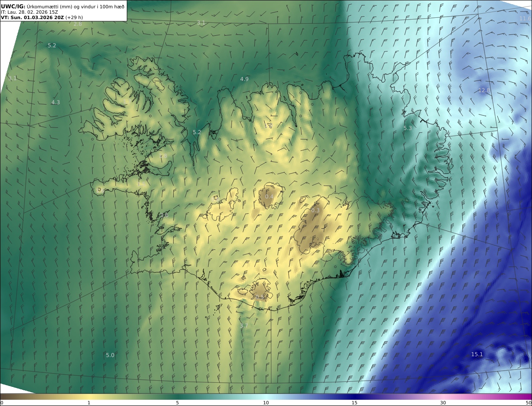Pick the pink colorbar segment above tick 30
This screenshot has height=406, width=532.
pyautogui.click(x=443, y=396)
